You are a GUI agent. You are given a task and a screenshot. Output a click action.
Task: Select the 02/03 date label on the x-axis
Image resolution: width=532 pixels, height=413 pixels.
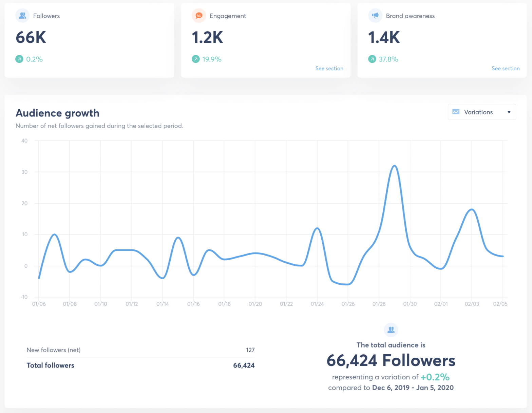coord(472,304)
